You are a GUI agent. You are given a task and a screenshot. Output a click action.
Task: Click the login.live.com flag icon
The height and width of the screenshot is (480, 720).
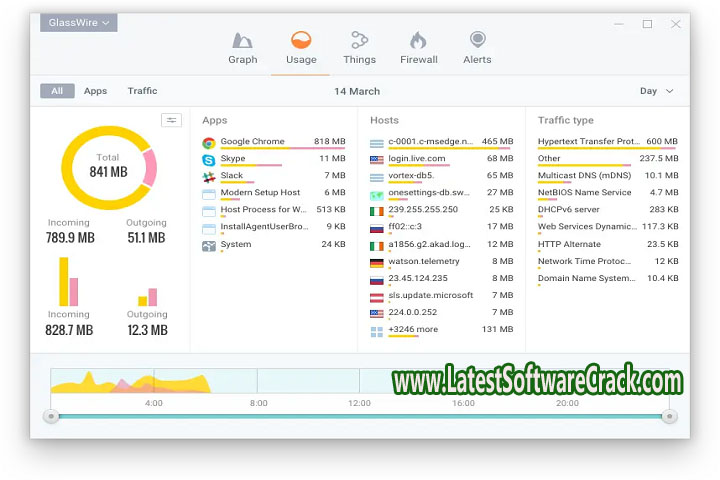coord(377,160)
